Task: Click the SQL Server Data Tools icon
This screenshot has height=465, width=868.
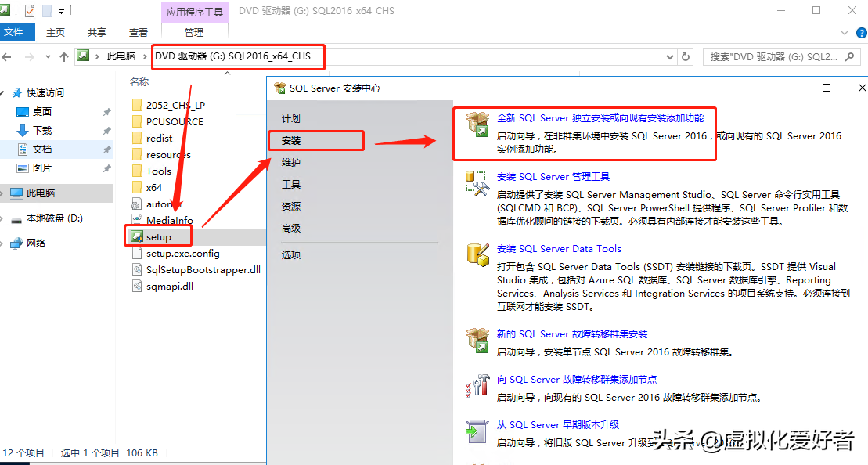Action: (477, 254)
